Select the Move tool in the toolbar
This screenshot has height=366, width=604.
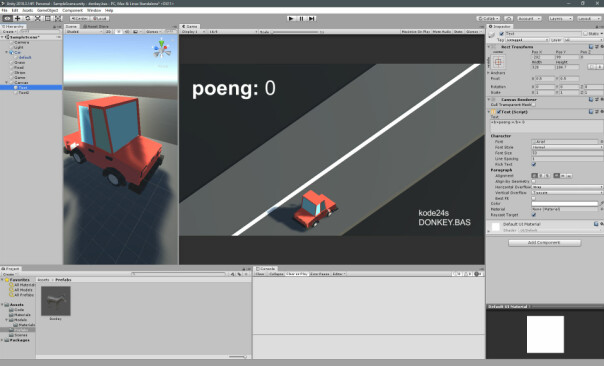pyautogui.click(x=17, y=18)
